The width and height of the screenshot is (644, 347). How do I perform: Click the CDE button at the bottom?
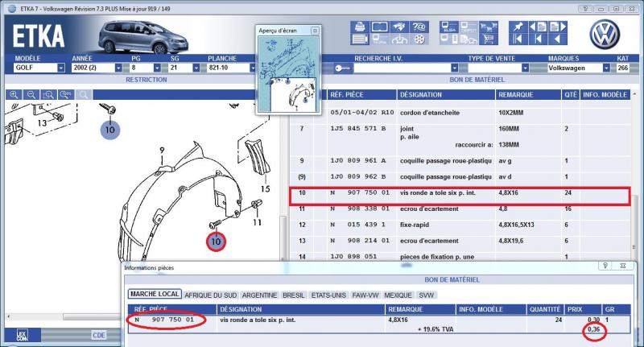99,335
